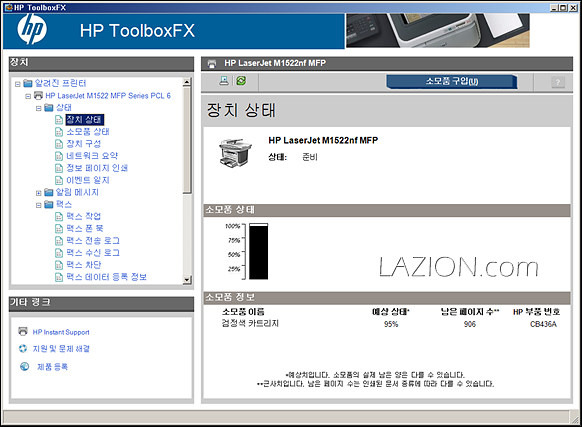This screenshot has height=427, width=582.
Task: Open 소모품 상태 tree item
Action: (x=88, y=132)
